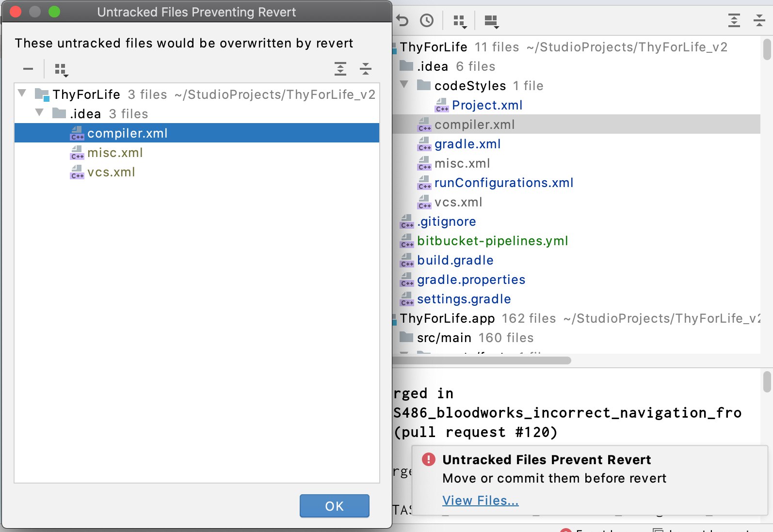Screen dimensions: 773x532
Task: Click the Collapse All icon in the dialog
Action: [366, 69]
